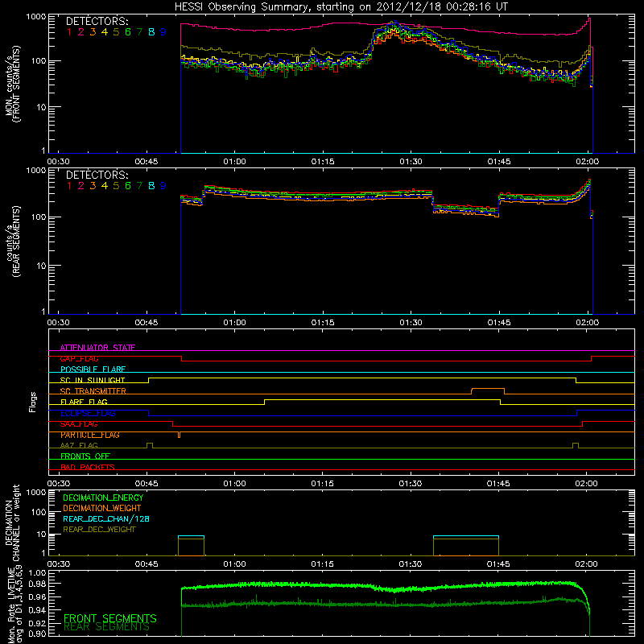Select detector 5 in front segments legend
Screen dimensions: 644x644
pyautogui.click(x=116, y=31)
